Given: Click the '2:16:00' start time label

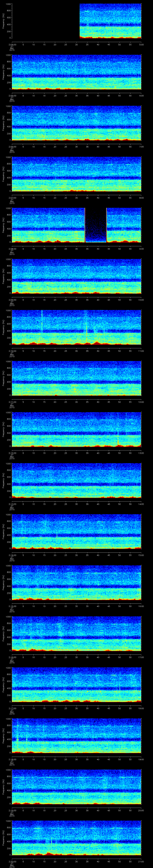Looking at the screenshot, I should tap(12, 657).
